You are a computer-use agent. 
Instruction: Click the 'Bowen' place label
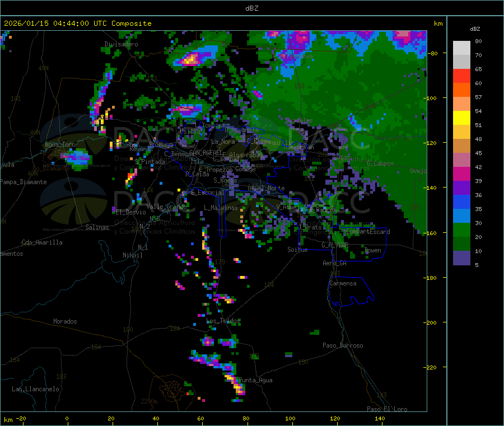pyautogui.click(x=373, y=250)
